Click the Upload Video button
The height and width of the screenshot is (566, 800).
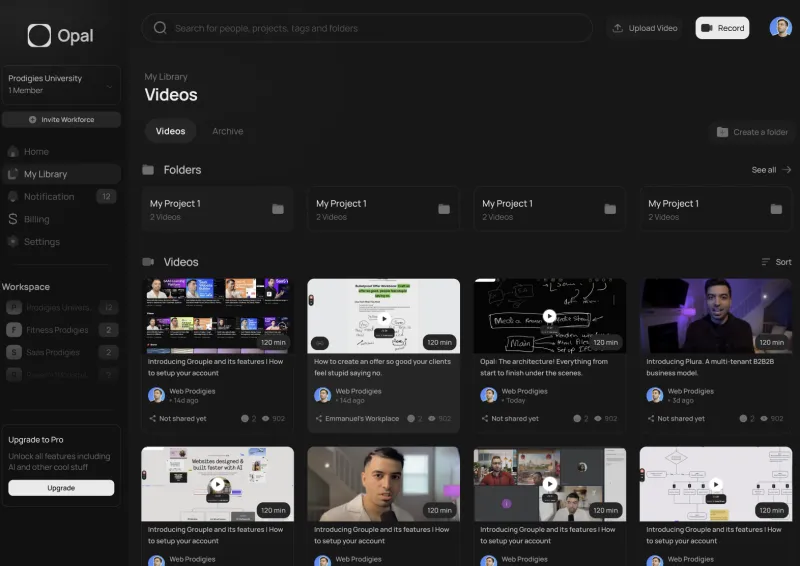[645, 28]
